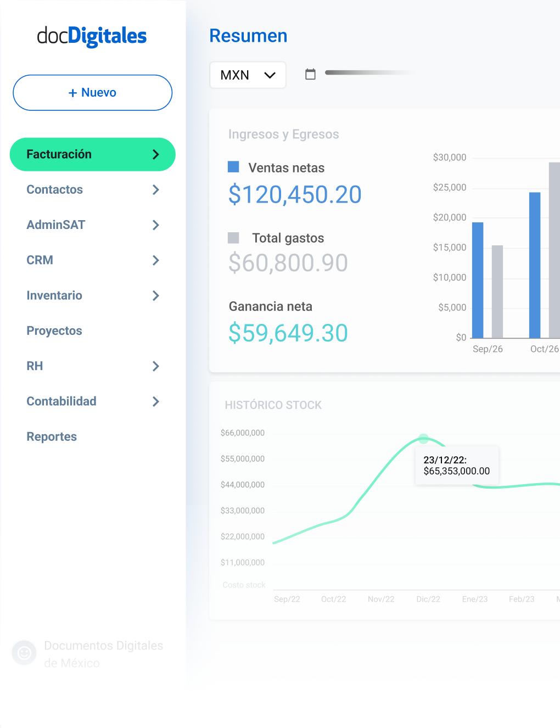Open the Proyectos menu item
Screen dimensions: 560x728
(x=54, y=331)
